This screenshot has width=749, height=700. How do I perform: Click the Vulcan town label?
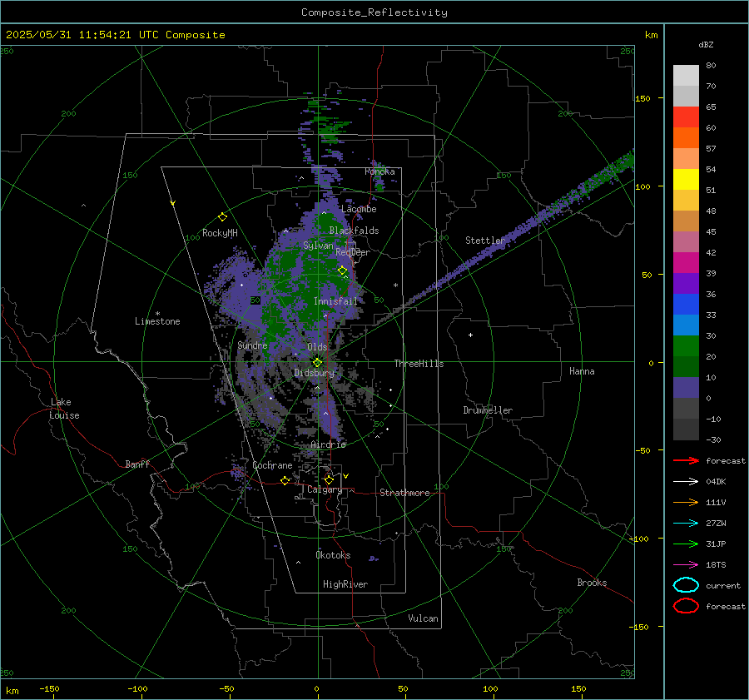click(423, 618)
